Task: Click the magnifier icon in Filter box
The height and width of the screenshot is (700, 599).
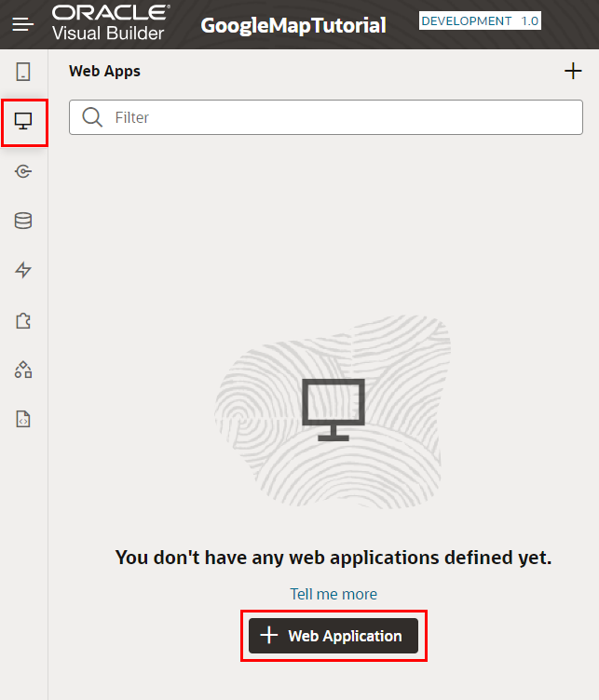Action: (92, 117)
